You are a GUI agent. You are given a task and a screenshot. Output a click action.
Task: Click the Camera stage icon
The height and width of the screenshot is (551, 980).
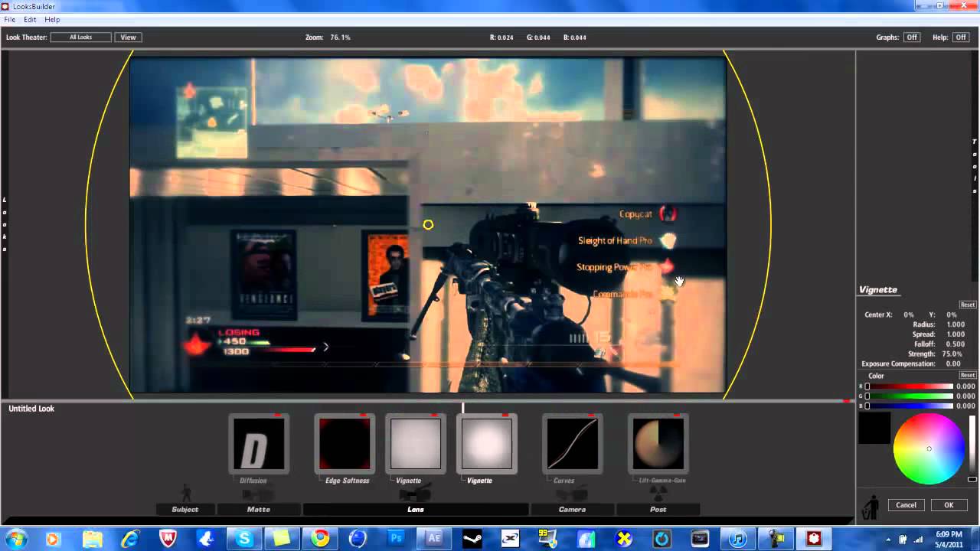pos(572,494)
